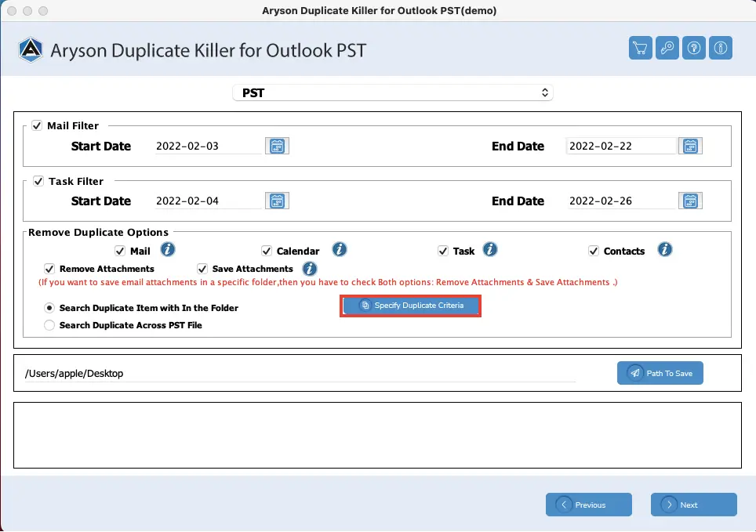The width and height of the screenshot is (756, 532).
Task: Click the Aryson Duplicate Killer header title
Action: (209, 50)
